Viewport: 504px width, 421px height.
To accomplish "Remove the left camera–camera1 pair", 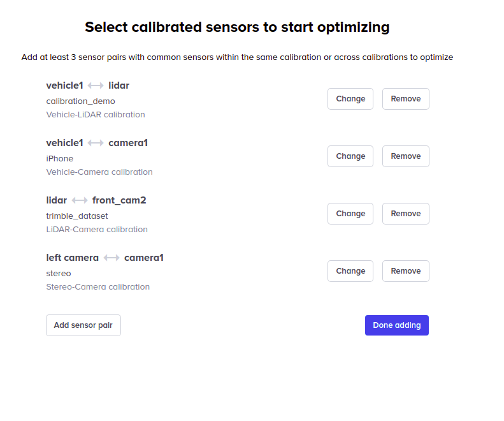I will pyautogui.click(x=405, y=271).
